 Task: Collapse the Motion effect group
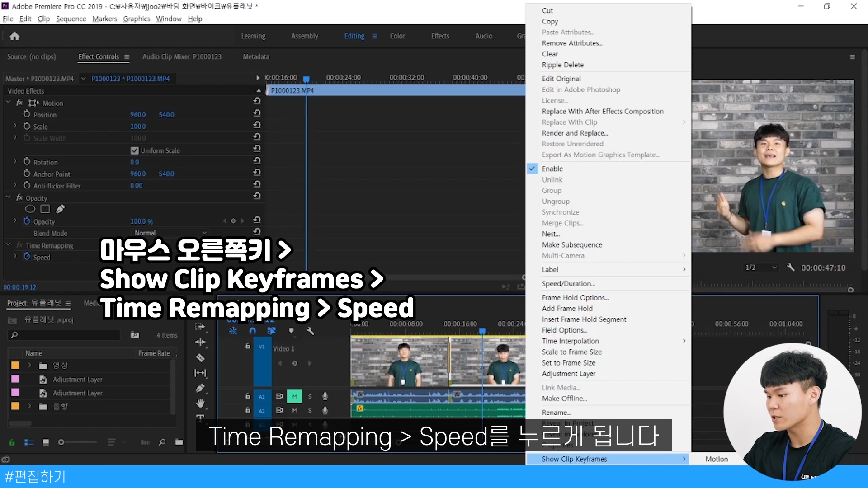[x=8, y=103]
